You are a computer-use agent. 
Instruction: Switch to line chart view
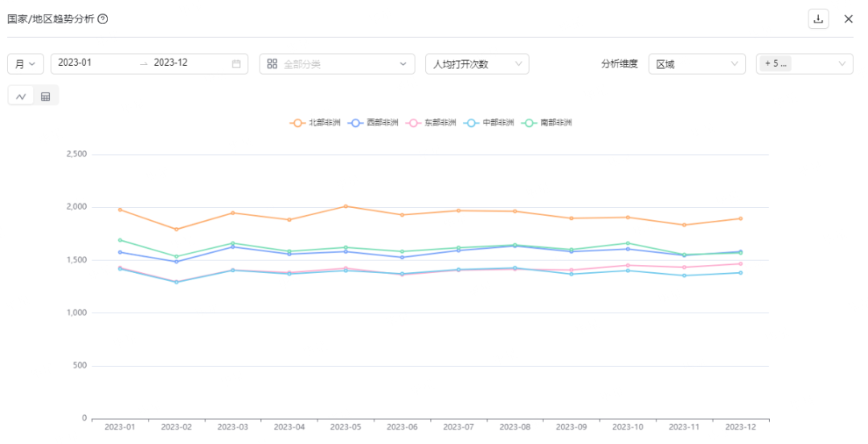click(x=21, y=96)
